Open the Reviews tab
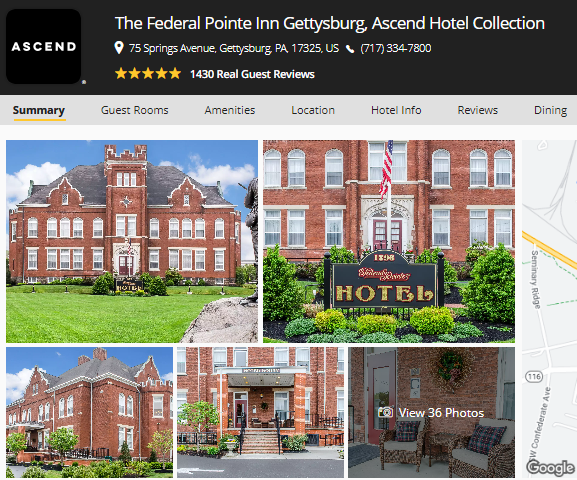 [x=477, y=110]
